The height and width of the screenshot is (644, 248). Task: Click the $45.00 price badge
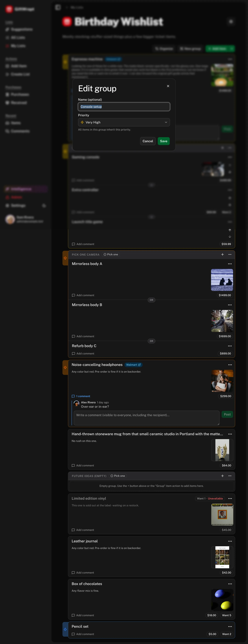tap(227, 530)
